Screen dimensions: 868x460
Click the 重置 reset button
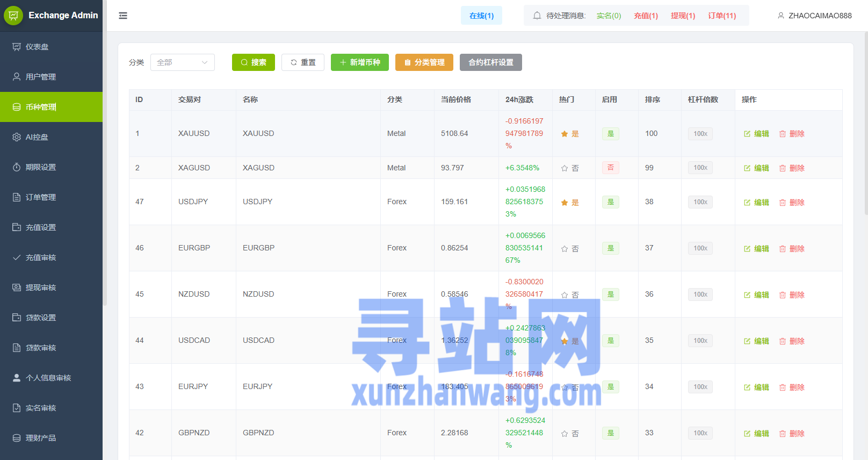(x=303, y=62)
